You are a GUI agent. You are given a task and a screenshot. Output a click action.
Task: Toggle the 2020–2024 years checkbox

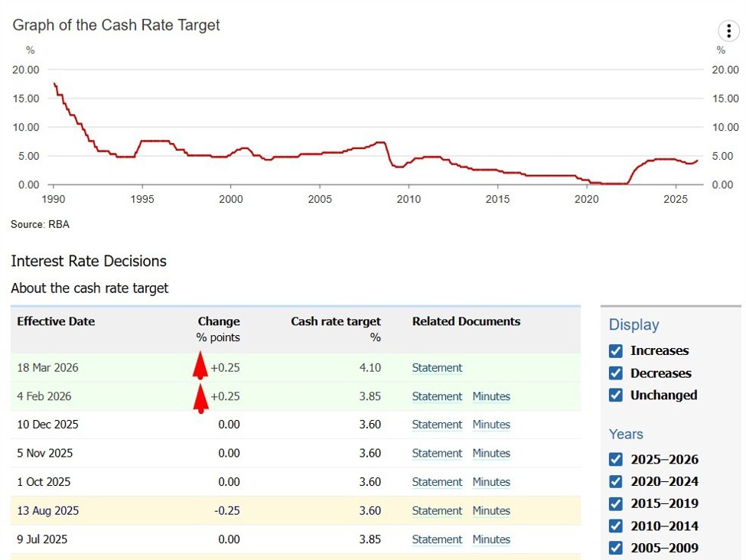[616, 482]
